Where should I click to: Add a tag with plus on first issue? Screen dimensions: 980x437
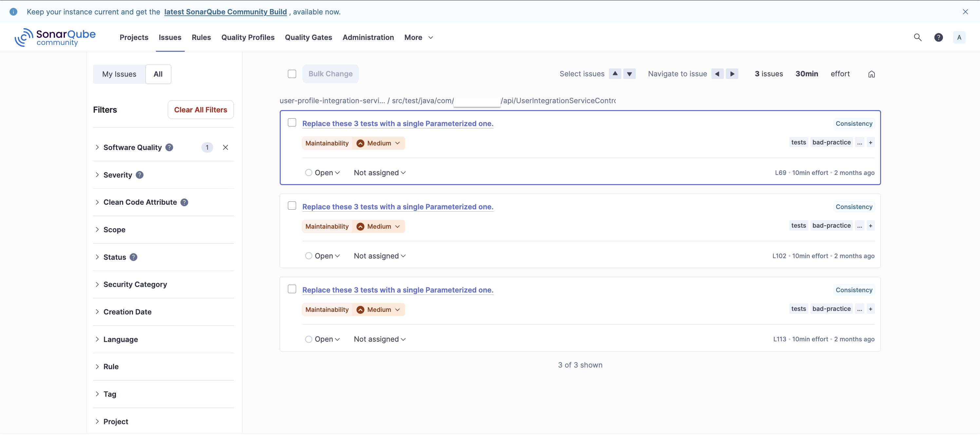870,142
